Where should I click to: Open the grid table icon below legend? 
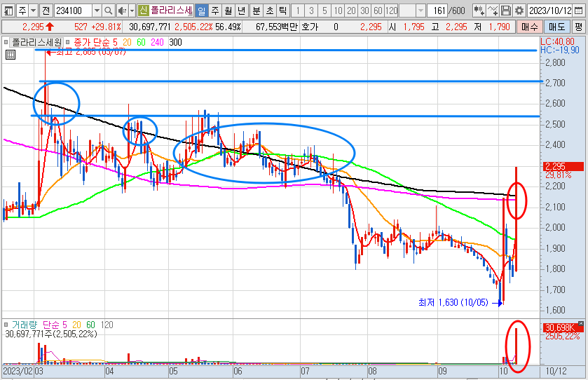point(11,55)
